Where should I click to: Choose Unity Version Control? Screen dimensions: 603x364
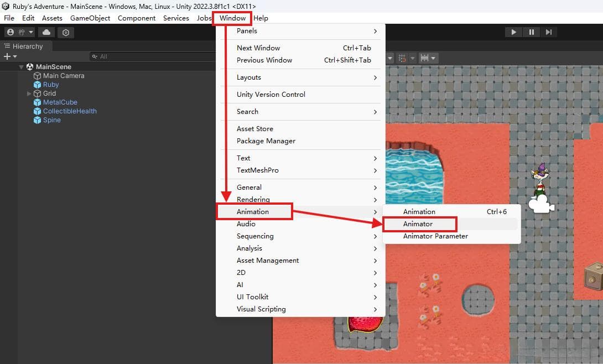tap(300, 95)
